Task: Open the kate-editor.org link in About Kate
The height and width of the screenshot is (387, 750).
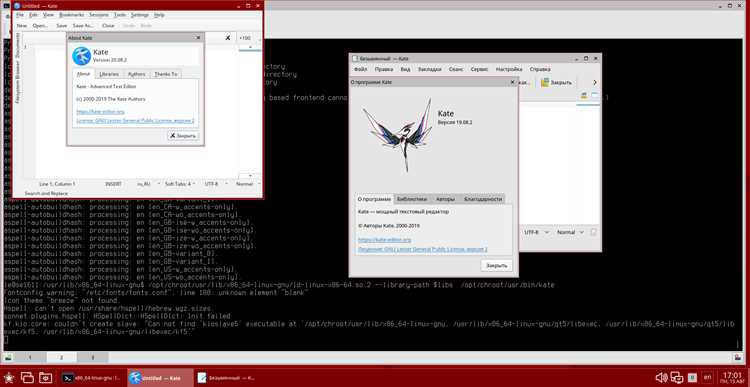Action: (100, 111)
